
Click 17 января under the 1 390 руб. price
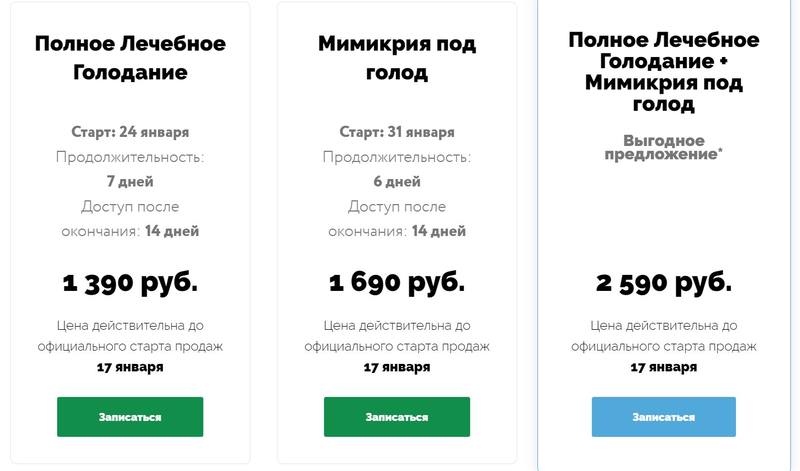point(130,367)
